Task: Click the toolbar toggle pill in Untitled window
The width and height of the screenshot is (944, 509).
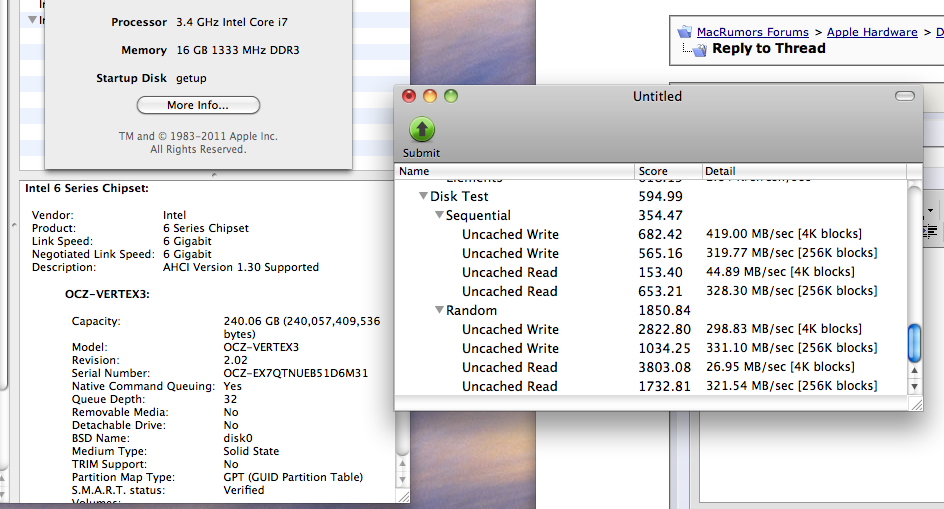Action: (x=905, y=96)
